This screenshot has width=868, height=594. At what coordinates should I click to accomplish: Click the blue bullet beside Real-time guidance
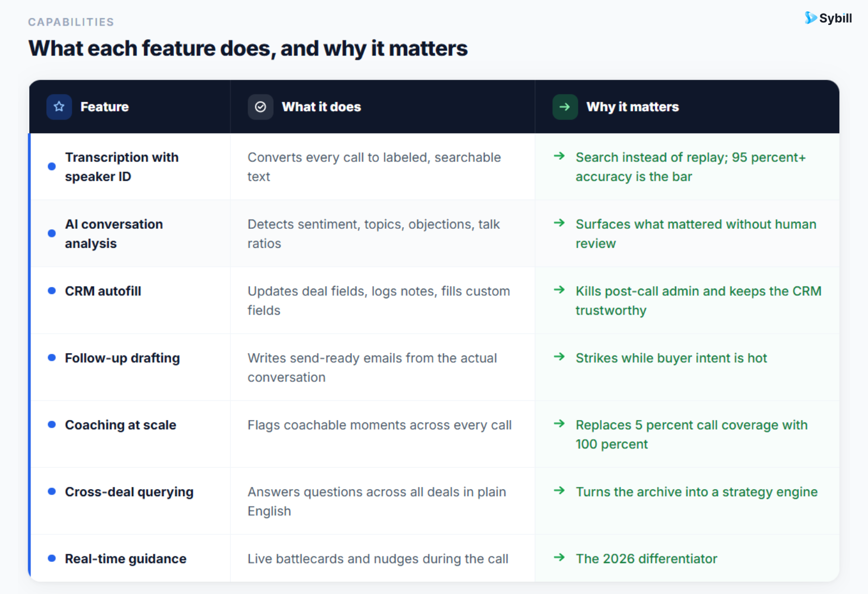(52, 558)
